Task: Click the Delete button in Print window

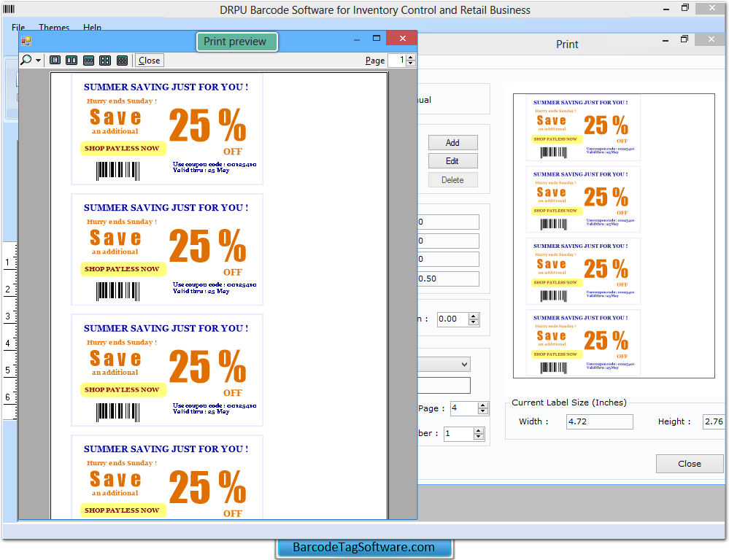Action: point(452,180)
